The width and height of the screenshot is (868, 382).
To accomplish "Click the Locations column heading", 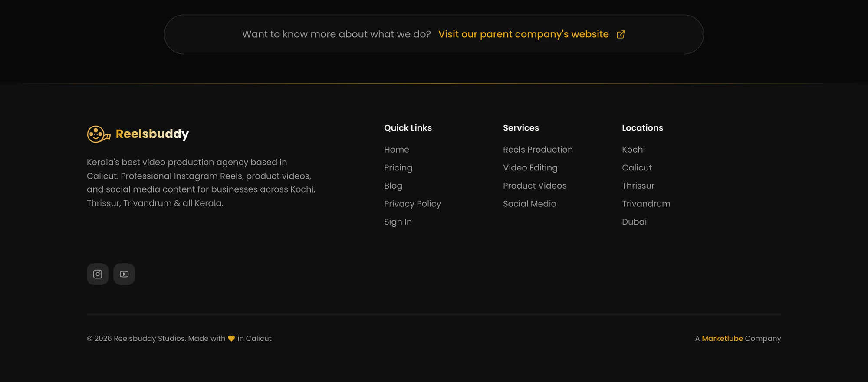I will 642,128.
